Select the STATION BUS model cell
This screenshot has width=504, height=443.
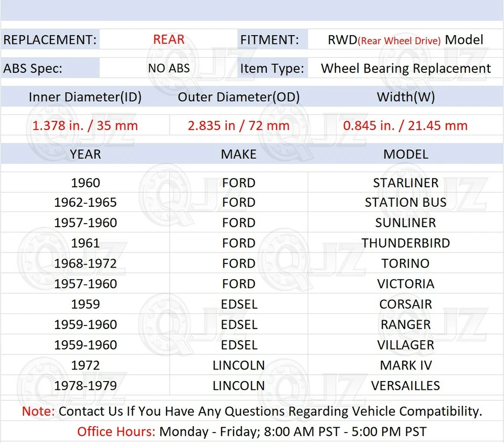tap(406, 203)
